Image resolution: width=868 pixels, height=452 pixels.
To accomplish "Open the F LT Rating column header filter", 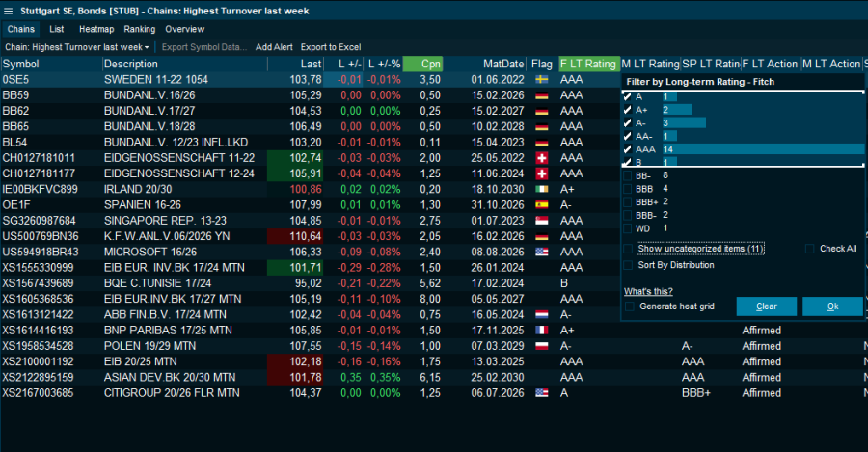I will pos(587,64).
